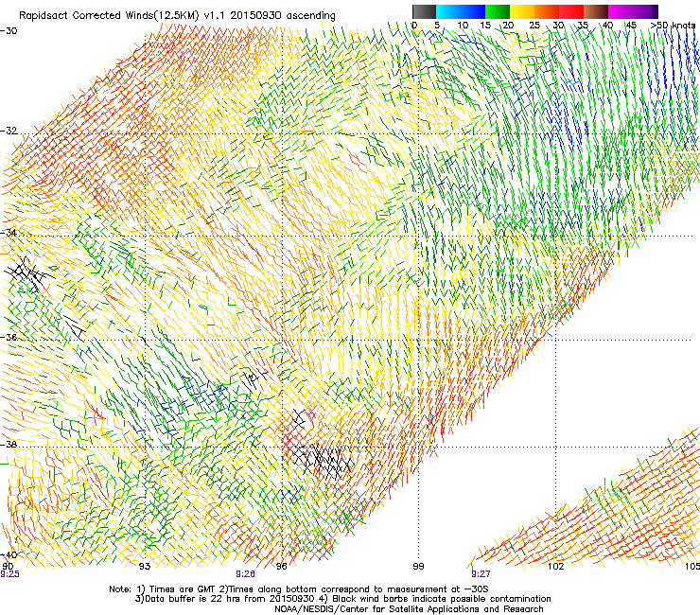Click the '93' longitude axis label
Screen dimensions: 700x615
(144, 567)
